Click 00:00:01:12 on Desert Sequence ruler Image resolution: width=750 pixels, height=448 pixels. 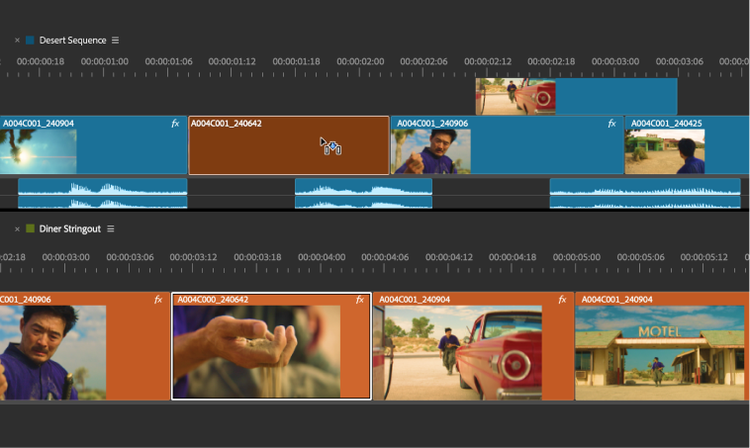click(232, 62)
